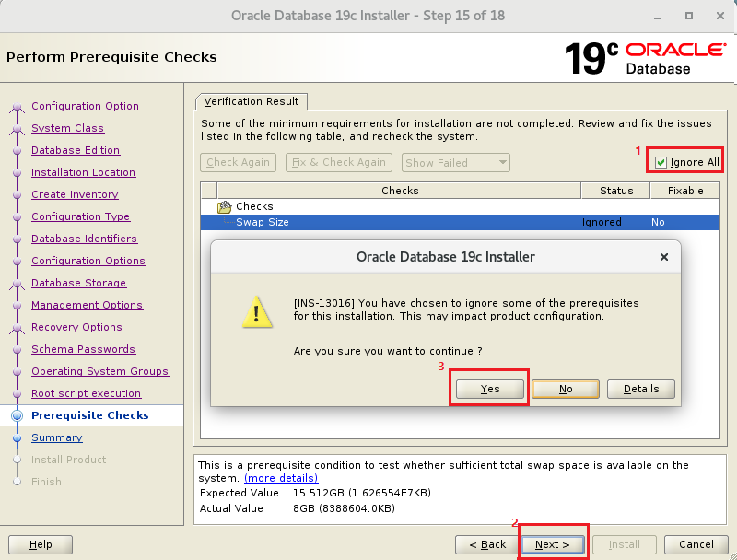The image size is (737, 560).
Task: Click the Fixable column header
Action: coord(685,191)
